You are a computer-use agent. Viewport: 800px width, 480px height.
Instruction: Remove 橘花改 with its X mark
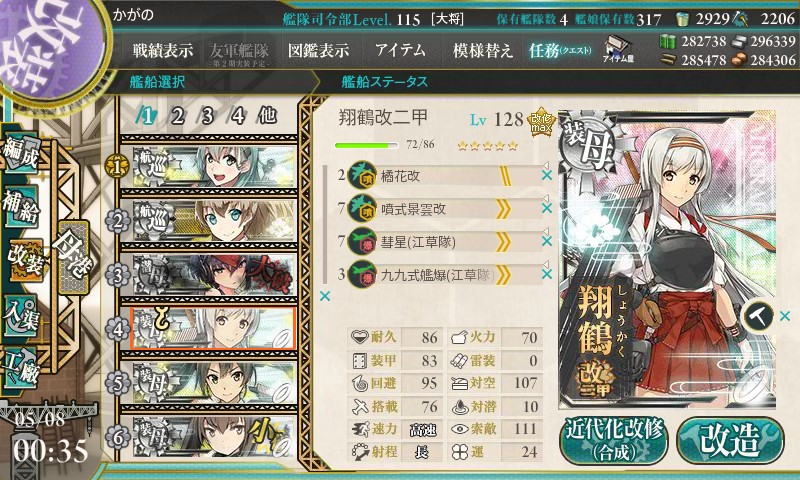(x=546, y=175)
